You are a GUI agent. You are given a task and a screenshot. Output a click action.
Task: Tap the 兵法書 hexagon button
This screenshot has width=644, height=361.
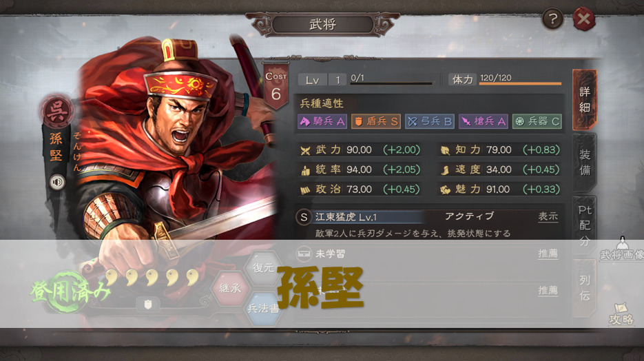pos(263,309)
